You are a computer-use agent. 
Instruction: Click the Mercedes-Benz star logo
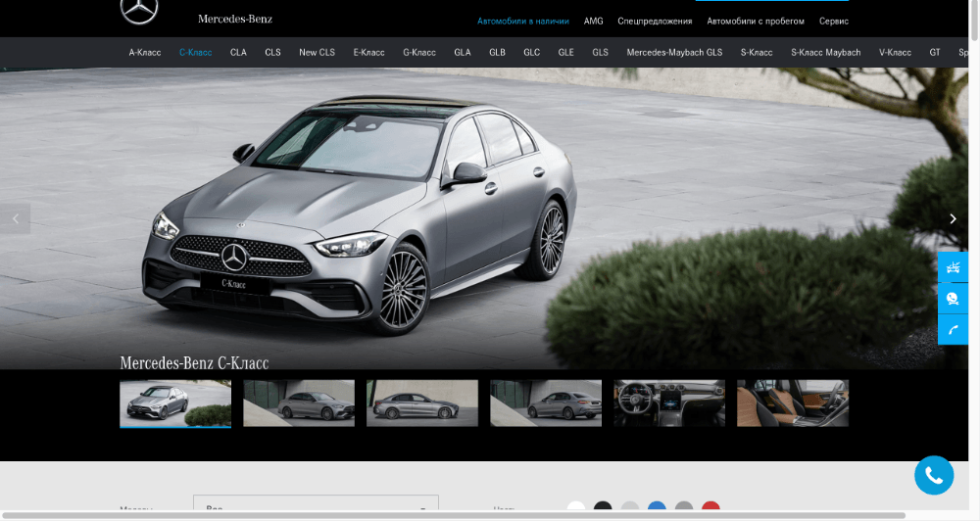click(139, 11)
